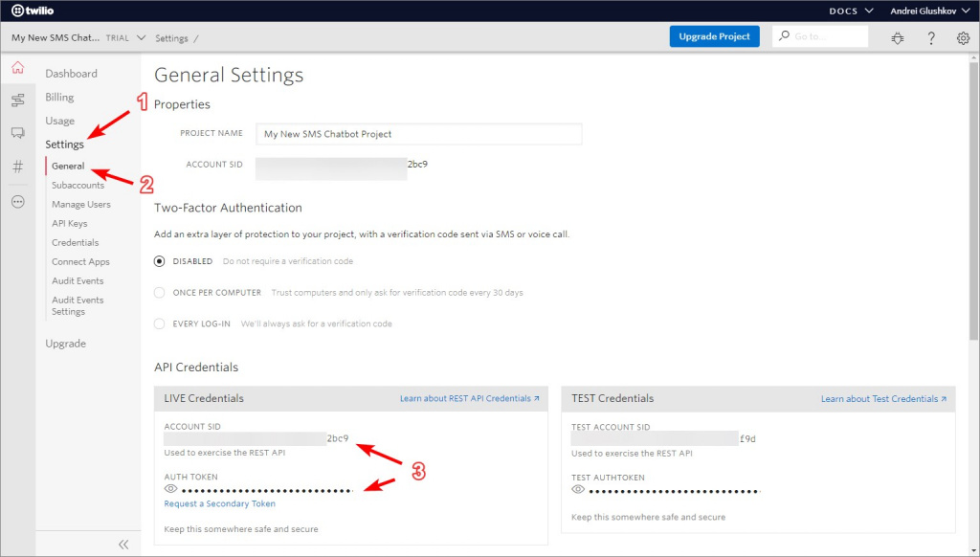The image size is (980, 557).
Task: Select the Disabled two-factor option
Action: tap(160, 261)
